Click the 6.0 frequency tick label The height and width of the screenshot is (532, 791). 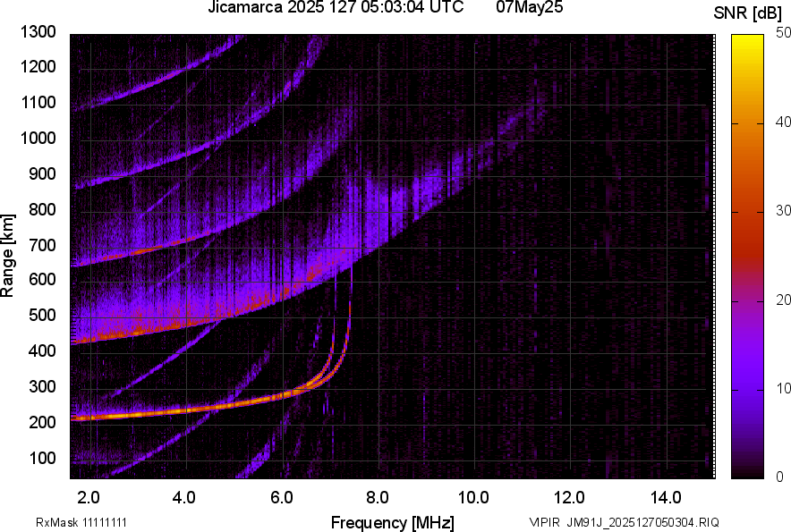click(282, 498)
